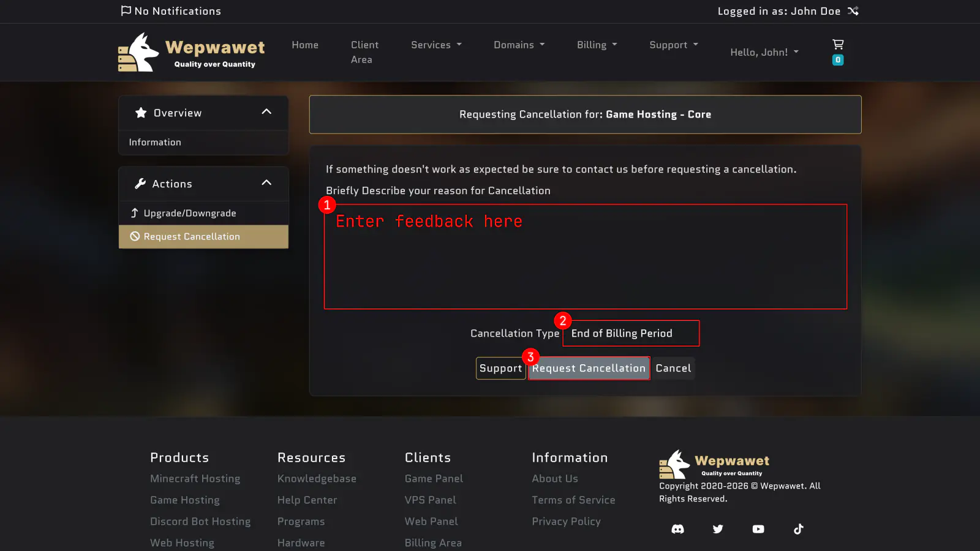Go to the Home menu item
This screenshot has width=980, height=551.
click(x=305, y=45)
